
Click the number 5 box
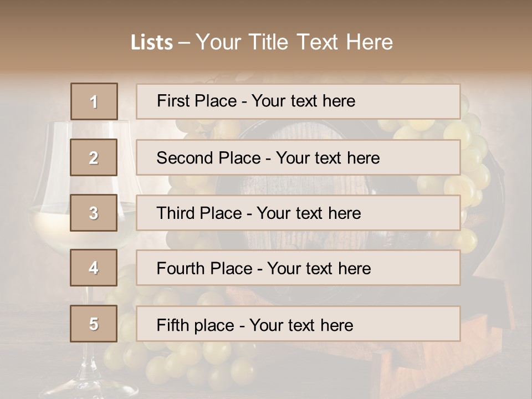94,324
